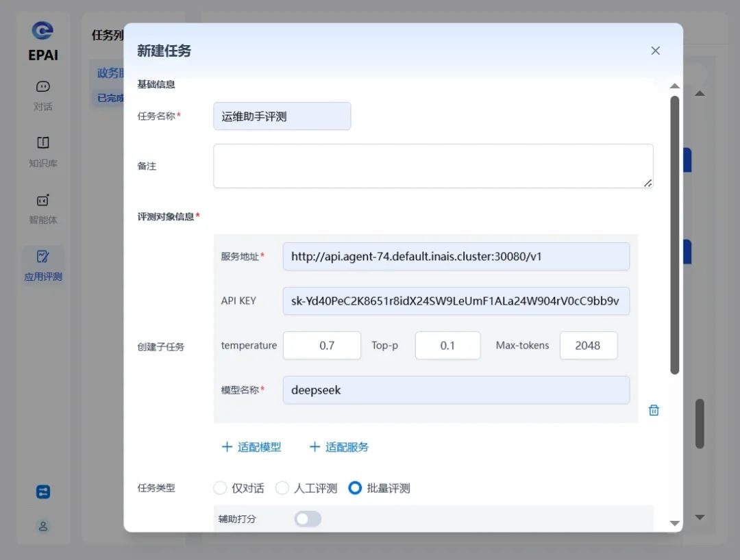Screen dimensions: 740x560
Task: Click the temperature value field
Action: 321,346
